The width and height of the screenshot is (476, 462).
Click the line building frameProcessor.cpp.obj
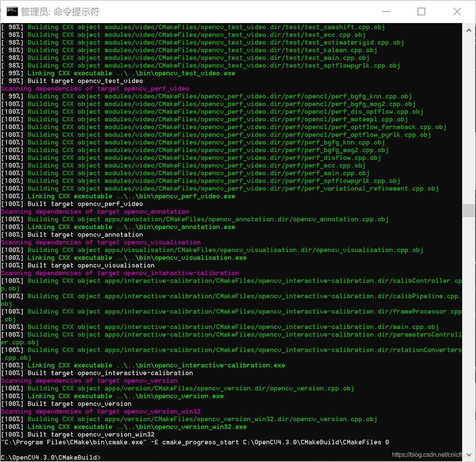pyautogui.click(x=231, y=316)
